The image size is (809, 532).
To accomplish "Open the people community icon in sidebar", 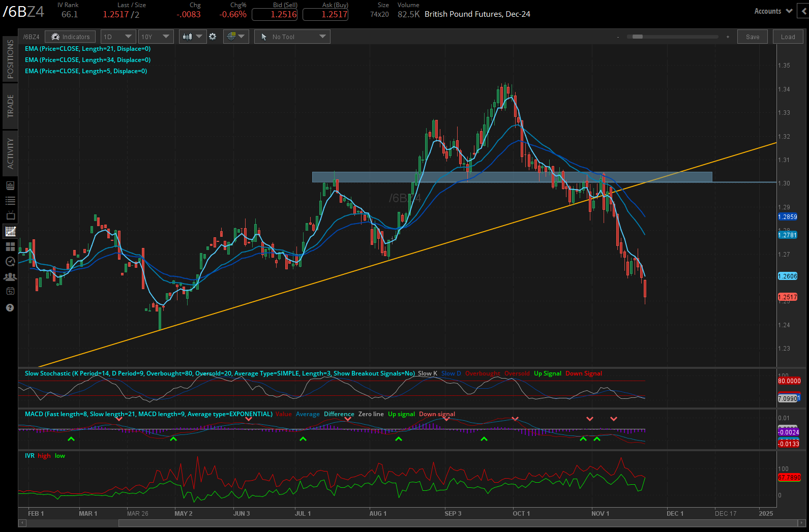I will point(10,277).
